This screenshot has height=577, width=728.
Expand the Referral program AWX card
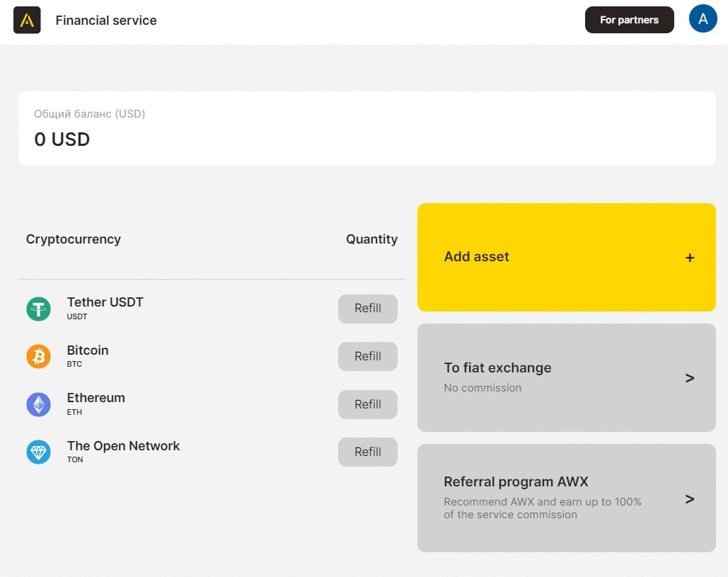[x=566, y=498]
